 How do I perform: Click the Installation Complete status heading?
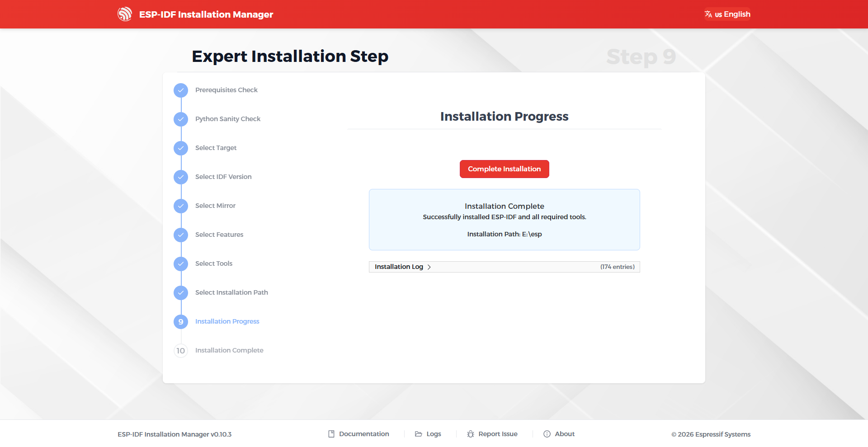point(505,206)
